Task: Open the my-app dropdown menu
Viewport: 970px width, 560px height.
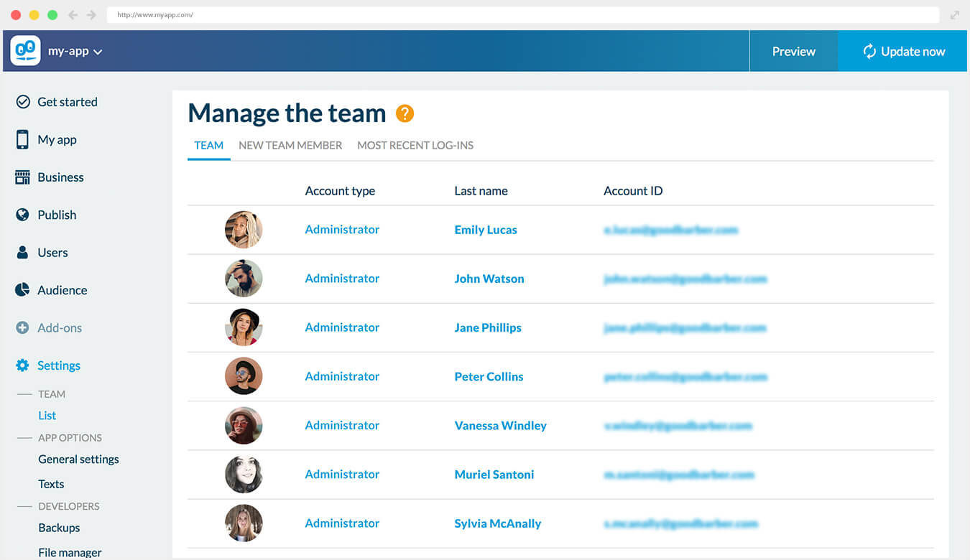Action: tap(75, 52)
